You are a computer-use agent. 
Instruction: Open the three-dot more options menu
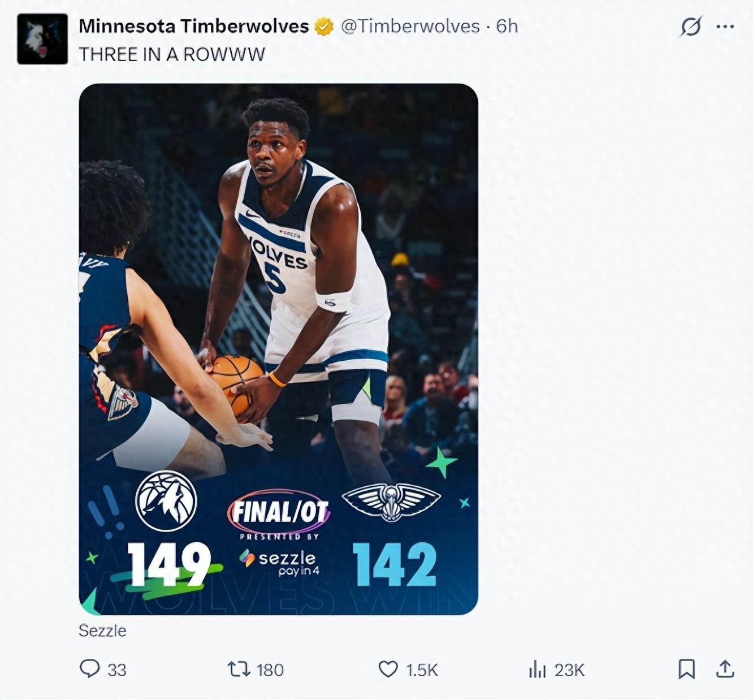725,27
